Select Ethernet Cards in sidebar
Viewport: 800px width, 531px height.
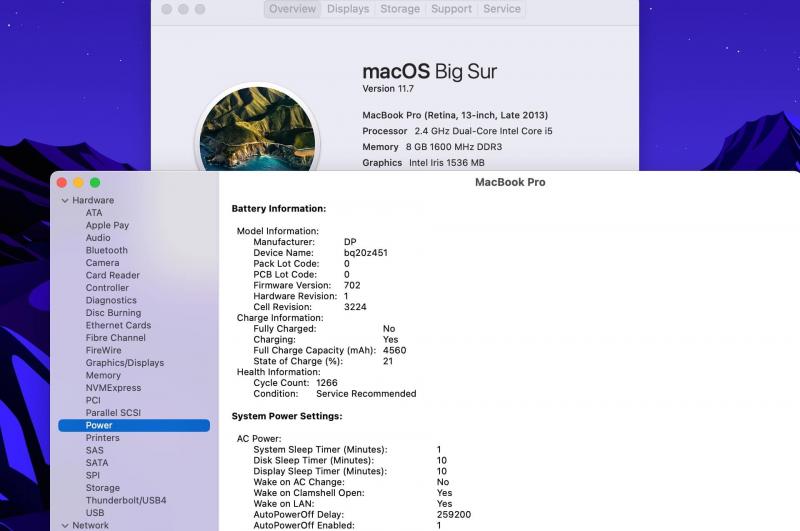(118, 325)
